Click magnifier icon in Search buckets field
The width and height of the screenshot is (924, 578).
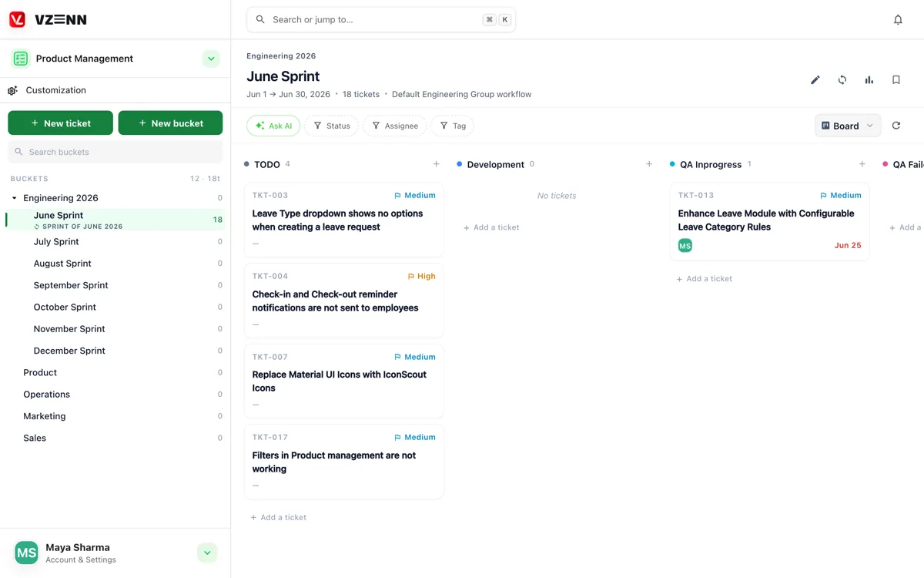(19, 152)
